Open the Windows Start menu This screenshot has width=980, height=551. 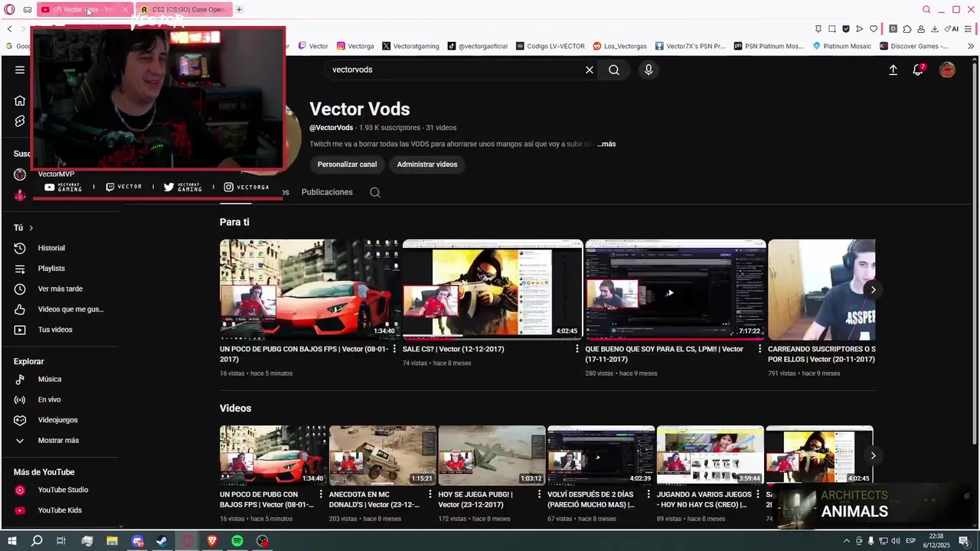pyautogui.click(x=11, y=541)
